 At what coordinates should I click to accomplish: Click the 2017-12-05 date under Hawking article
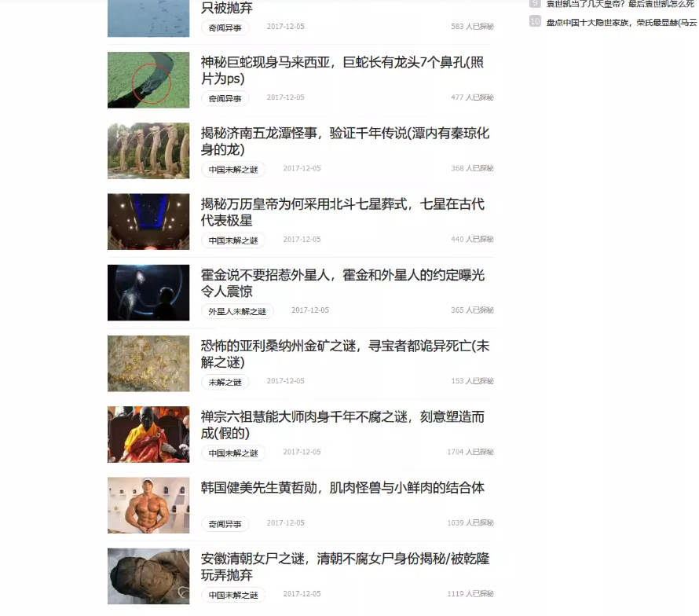pyautogui.click(x=310, y=310)
